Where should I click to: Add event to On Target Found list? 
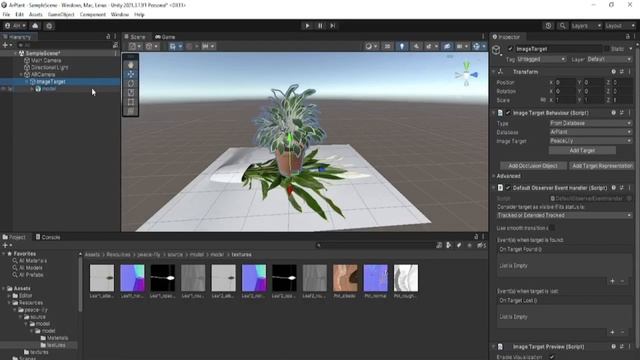(x=612, y=281)
